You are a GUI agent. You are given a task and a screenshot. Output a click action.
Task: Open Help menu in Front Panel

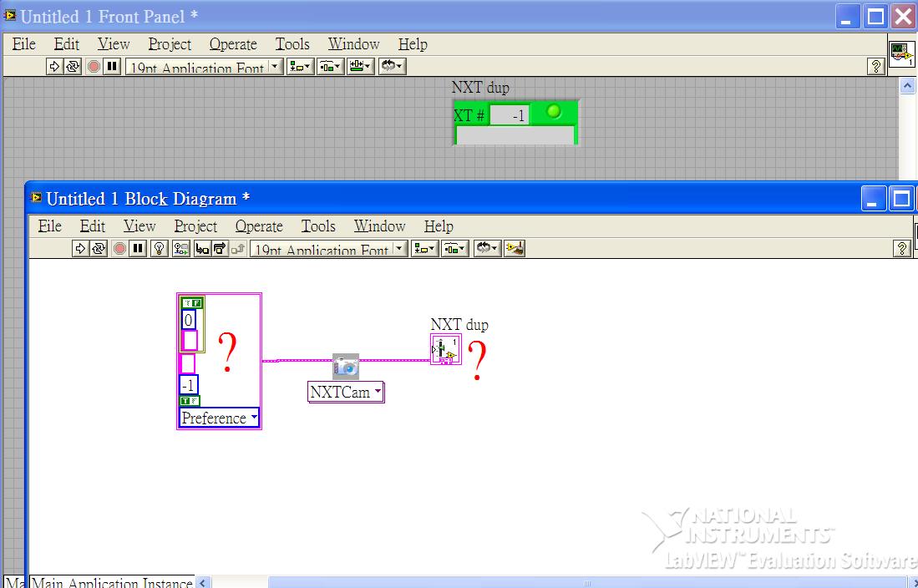click(x=413, y=44)
